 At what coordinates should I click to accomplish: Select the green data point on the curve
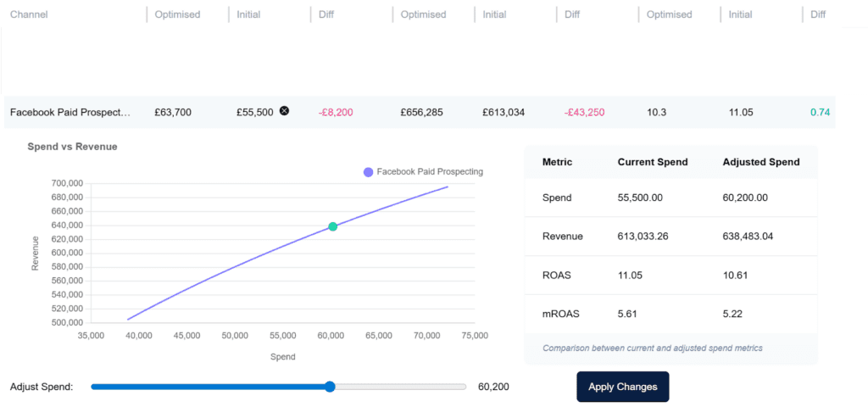tap(333, 226)
